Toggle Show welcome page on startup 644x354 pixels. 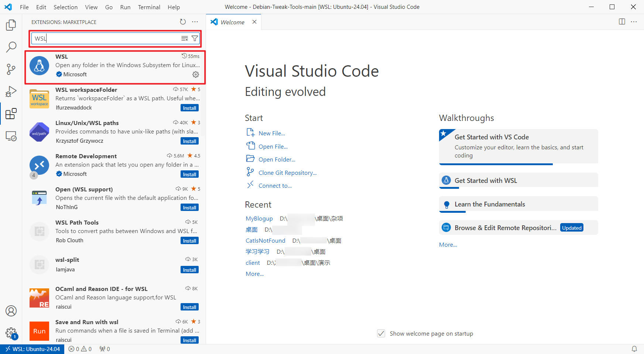pos(381,333)
